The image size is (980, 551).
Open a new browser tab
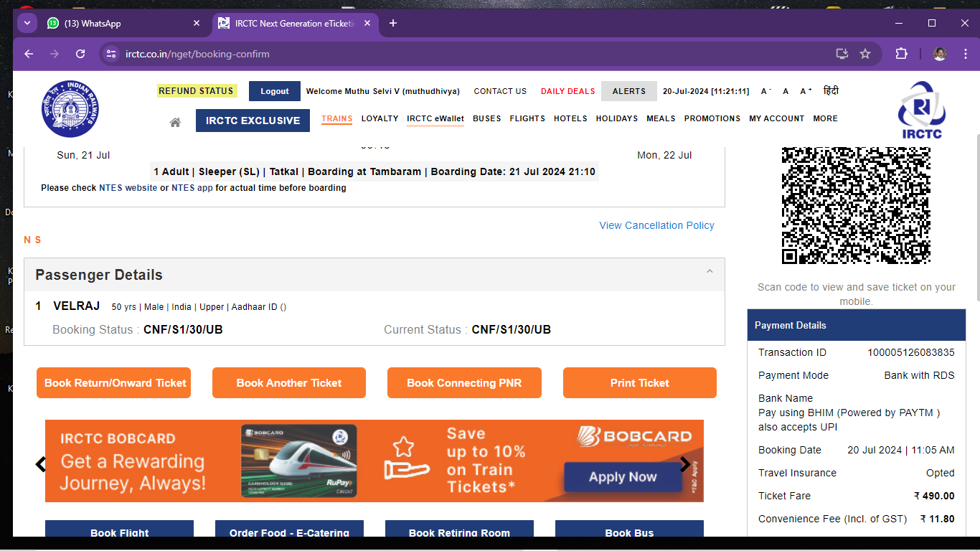tap(392, 23)
